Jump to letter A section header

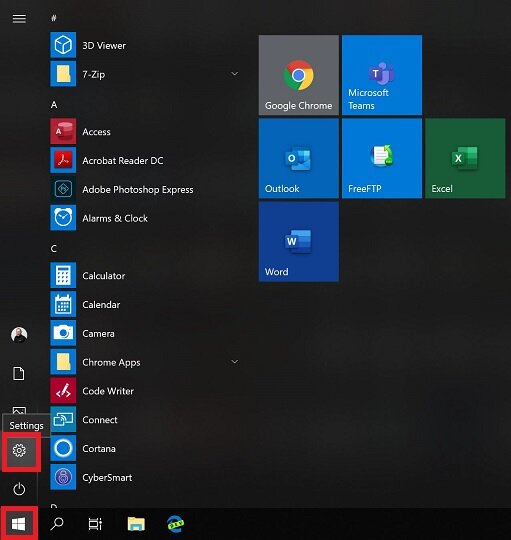pyautogui.click(x=54, y=105)
